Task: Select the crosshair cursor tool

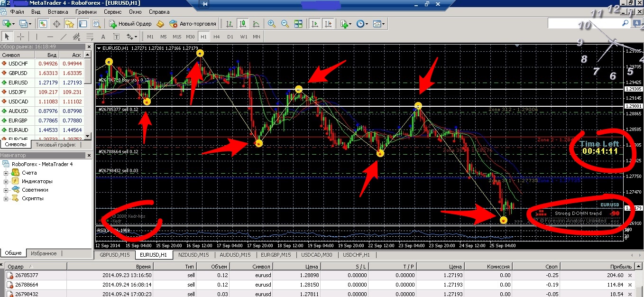Action: [x=21, y=37]
